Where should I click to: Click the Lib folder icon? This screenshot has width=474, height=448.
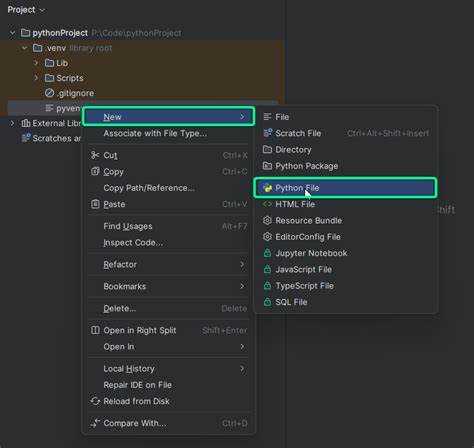point(49,63)
